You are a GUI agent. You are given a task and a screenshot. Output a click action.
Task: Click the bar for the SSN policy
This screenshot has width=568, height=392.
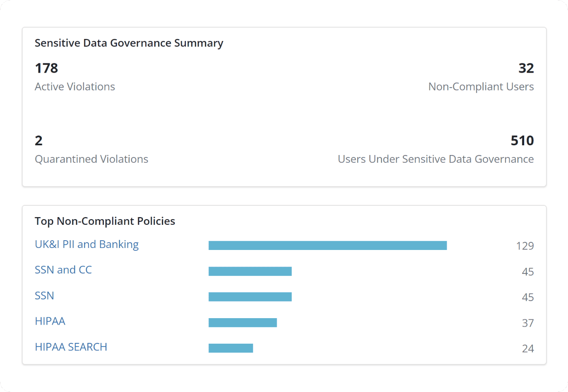coord(250,297)
